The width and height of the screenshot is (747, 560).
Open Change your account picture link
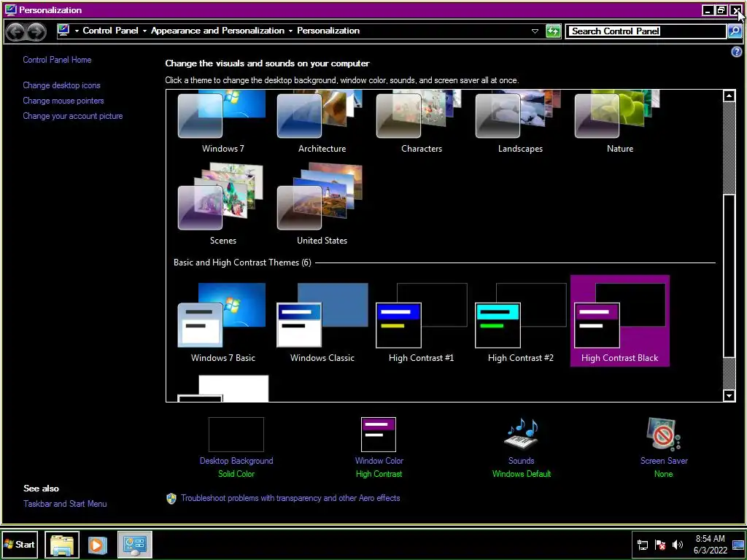[x=73, y=116]
